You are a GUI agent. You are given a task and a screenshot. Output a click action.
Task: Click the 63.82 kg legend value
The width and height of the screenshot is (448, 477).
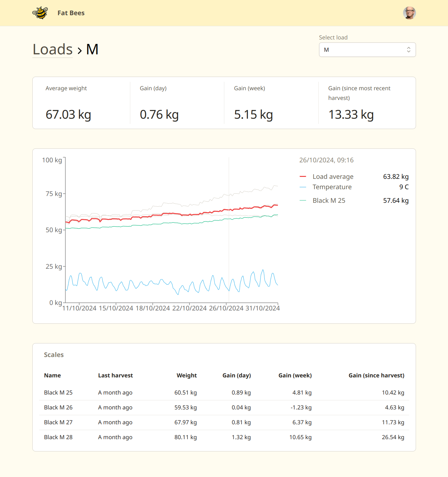pyautogui.click(x=396, y=177)
